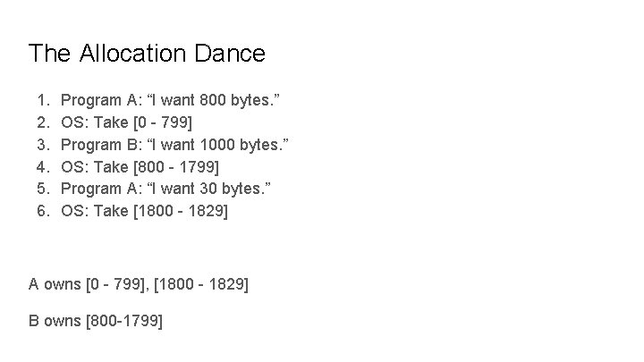Click the slide title "The Allocation Dance"
644x362 pixels.
click(x=147, y=54)
